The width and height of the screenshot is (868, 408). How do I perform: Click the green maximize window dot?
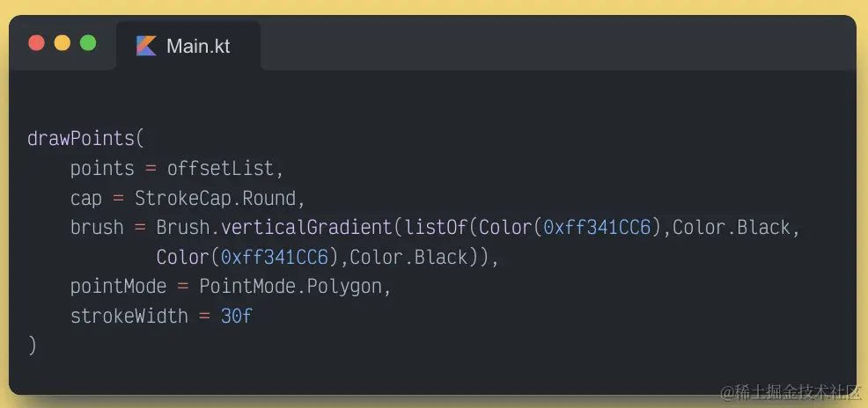(88, 43)
